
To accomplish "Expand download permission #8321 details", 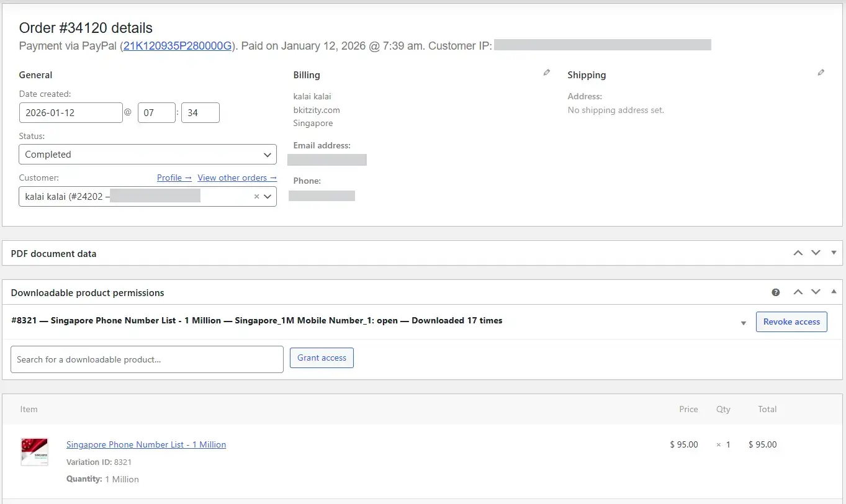I will tap(743, 323).
